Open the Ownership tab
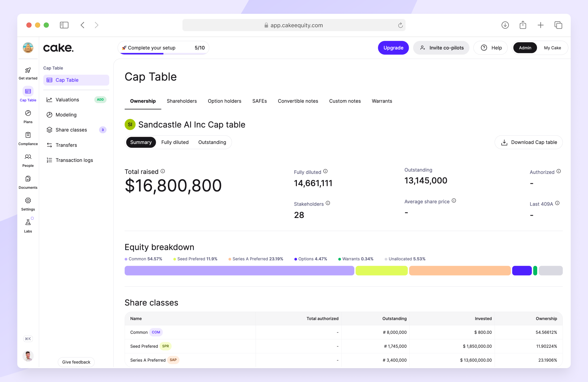The height and width of the screenshot is (382, 588). (143, 101)
